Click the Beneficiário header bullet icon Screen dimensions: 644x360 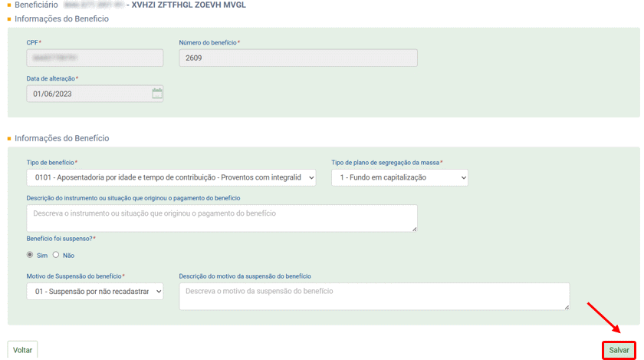[x=9, y=5]
